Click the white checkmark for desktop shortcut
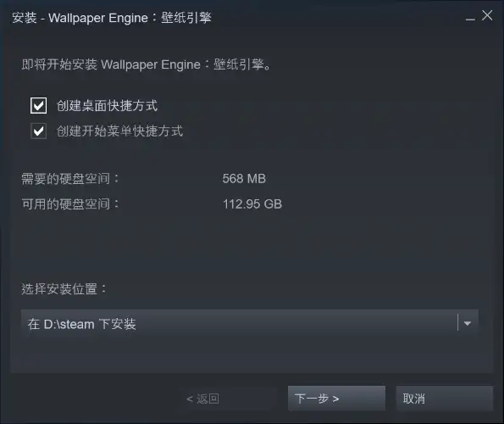The width and height of the screenshot is (504, 424). pos(39,106)
